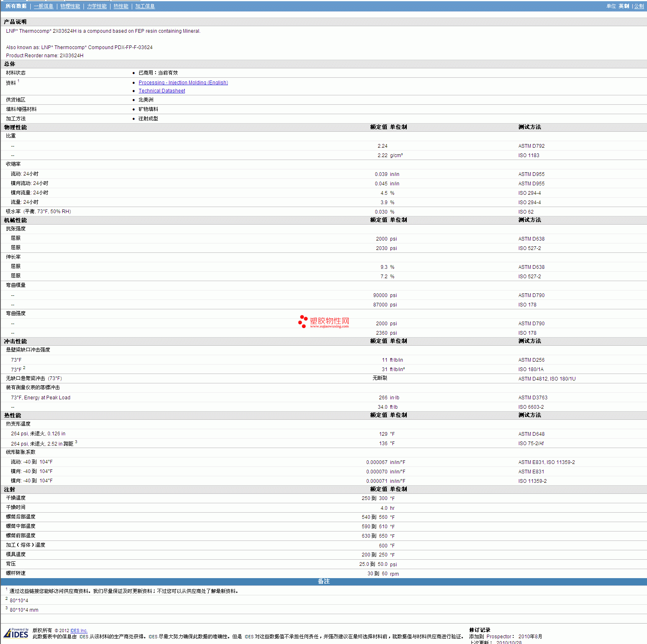Screen dimensions: 647x644
Task: Click the 冲击性能 section header
Action: click(15, 341)
